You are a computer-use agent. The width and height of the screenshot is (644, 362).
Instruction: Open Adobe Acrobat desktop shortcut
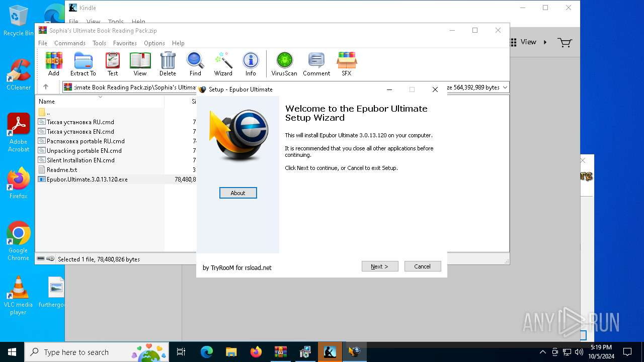tap(18, 133)
